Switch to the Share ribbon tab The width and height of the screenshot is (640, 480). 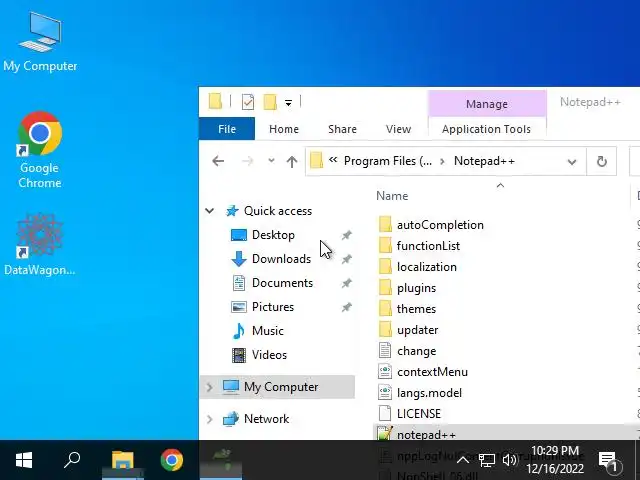342,129
